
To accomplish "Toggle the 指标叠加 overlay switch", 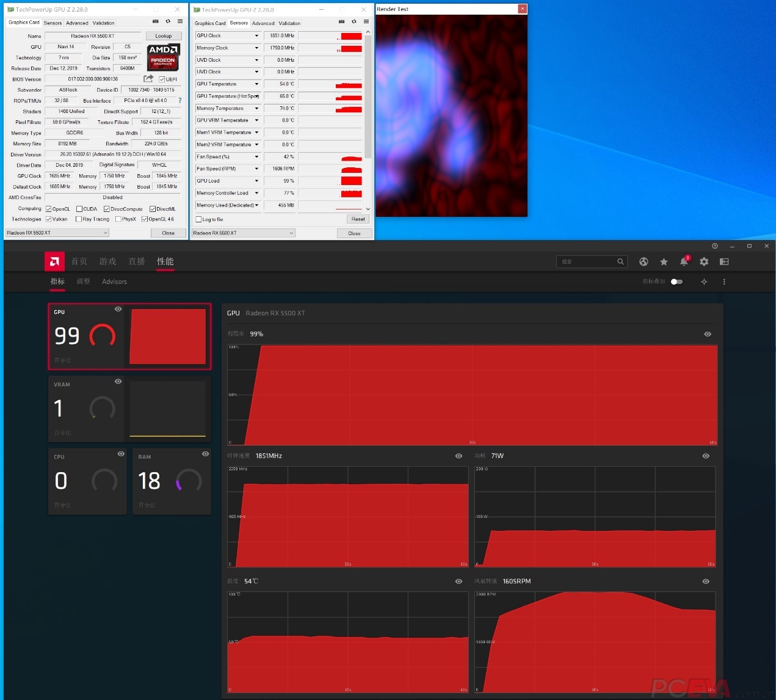I will point(676,282).
